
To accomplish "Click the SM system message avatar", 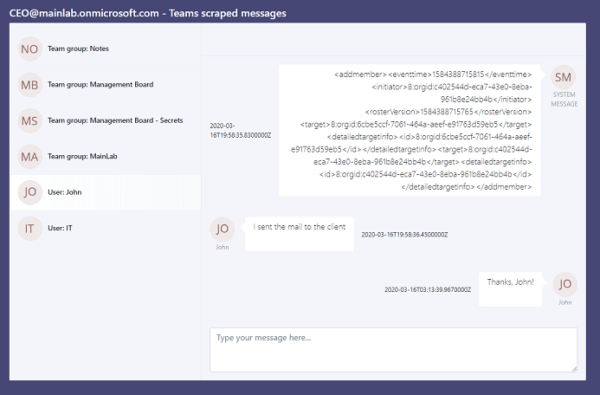I will click(x=563, y=77).
